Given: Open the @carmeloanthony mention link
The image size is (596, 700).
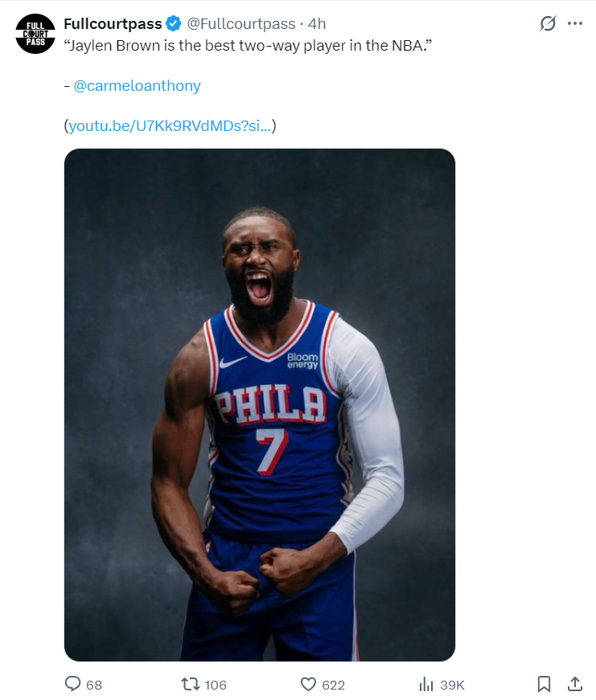Looking at the screenshot, I should [x=138, y=86].
